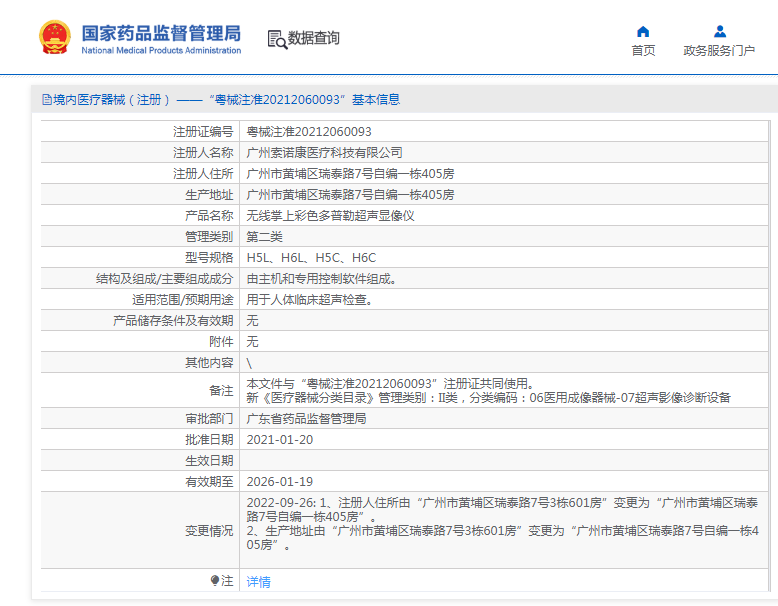
Task: Click the 国家药品监督管理局 site title
Action: click(x=161, y=32)
